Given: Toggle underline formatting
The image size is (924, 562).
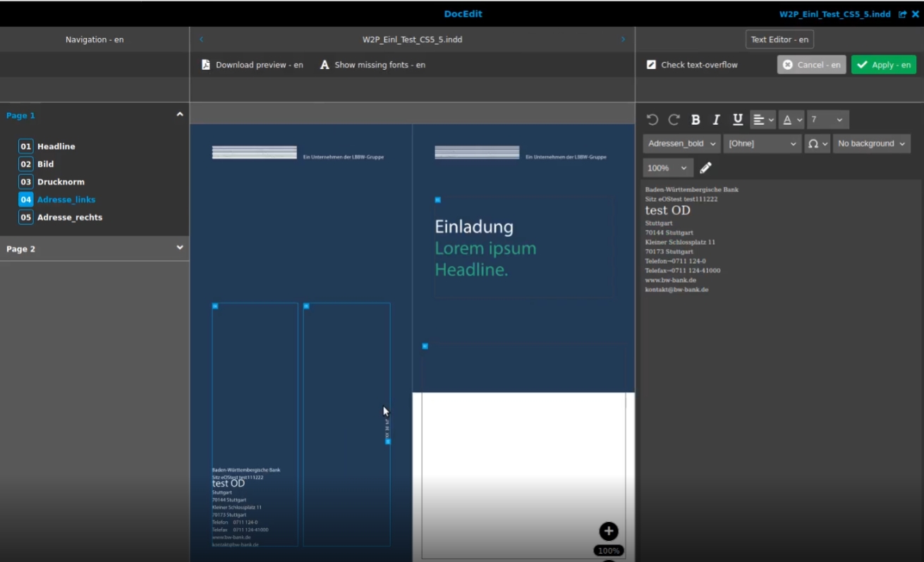Looking at the screenshot, I should point(738,120).
